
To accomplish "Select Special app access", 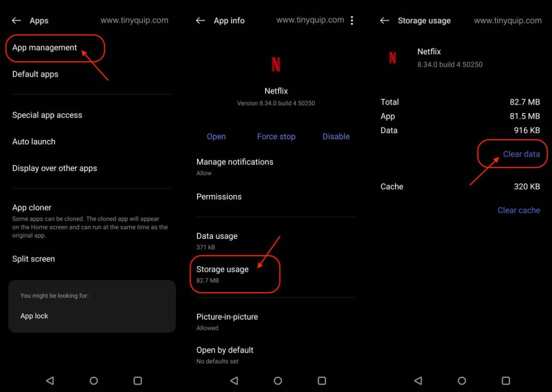I will 47,115.
